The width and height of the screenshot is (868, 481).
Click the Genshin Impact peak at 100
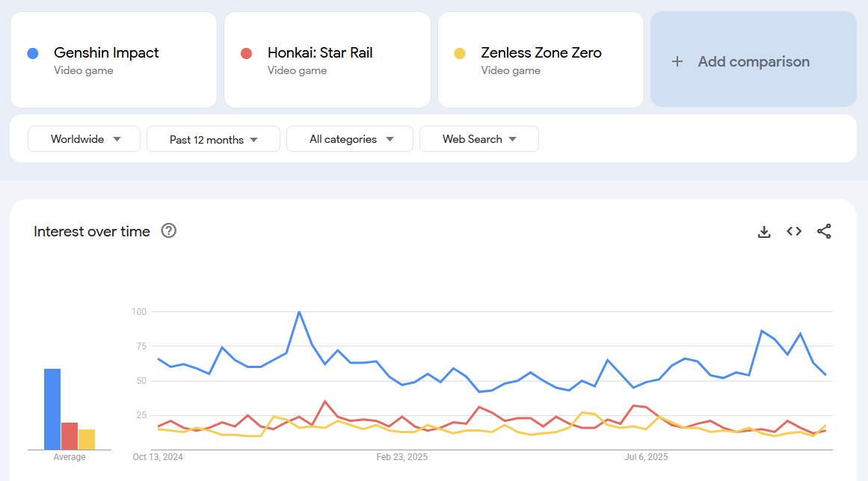pyautogui.click(x=299, y=311)
